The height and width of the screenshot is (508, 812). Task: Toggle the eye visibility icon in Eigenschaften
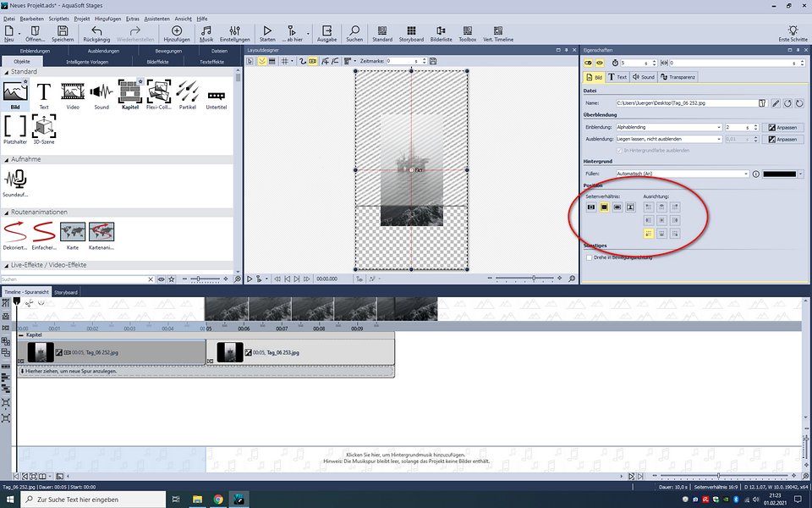(601, 63)
